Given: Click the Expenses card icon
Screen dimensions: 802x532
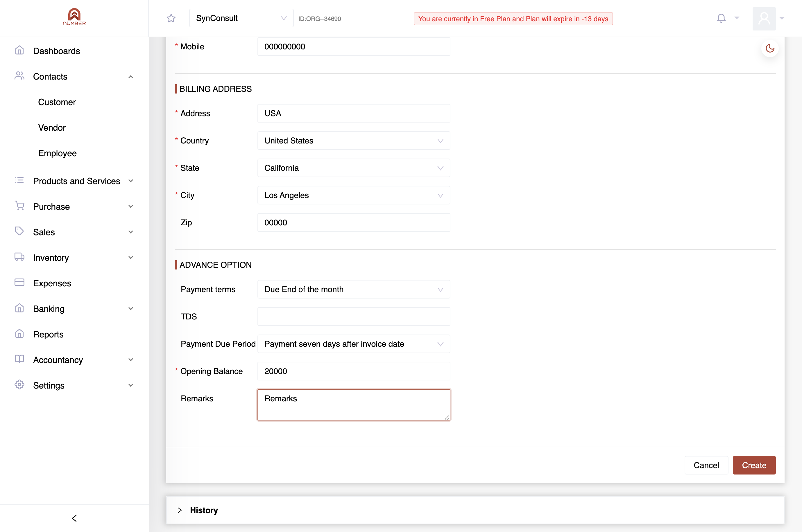Looking at the screenshot, I should (19, 283).
